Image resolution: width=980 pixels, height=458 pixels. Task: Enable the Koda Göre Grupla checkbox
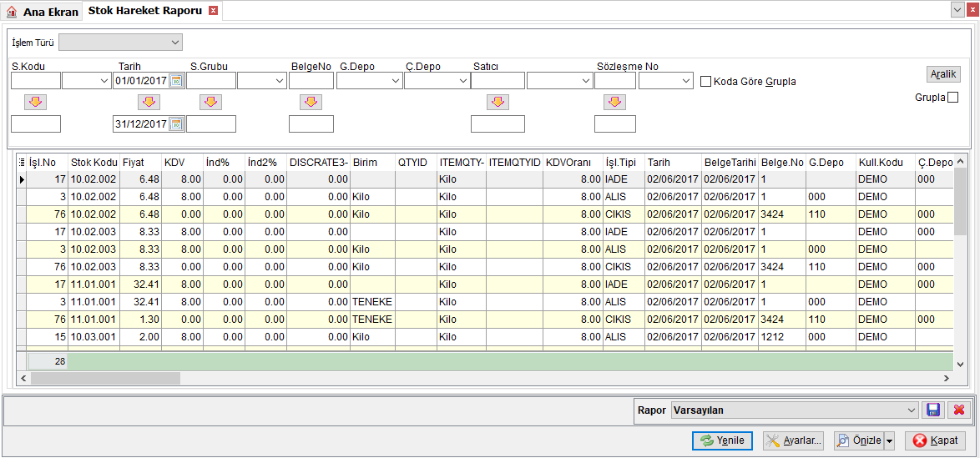(705, 81)
